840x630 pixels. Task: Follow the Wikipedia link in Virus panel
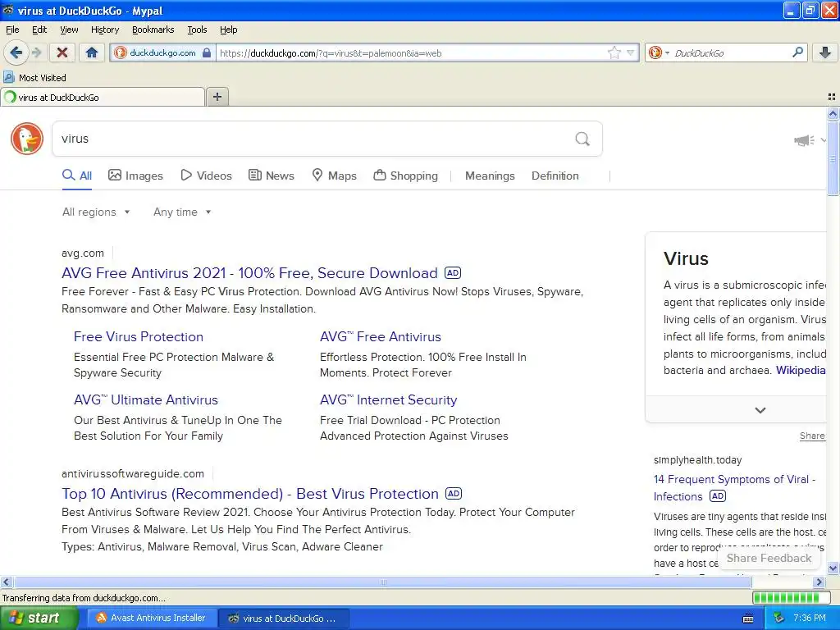801,370
